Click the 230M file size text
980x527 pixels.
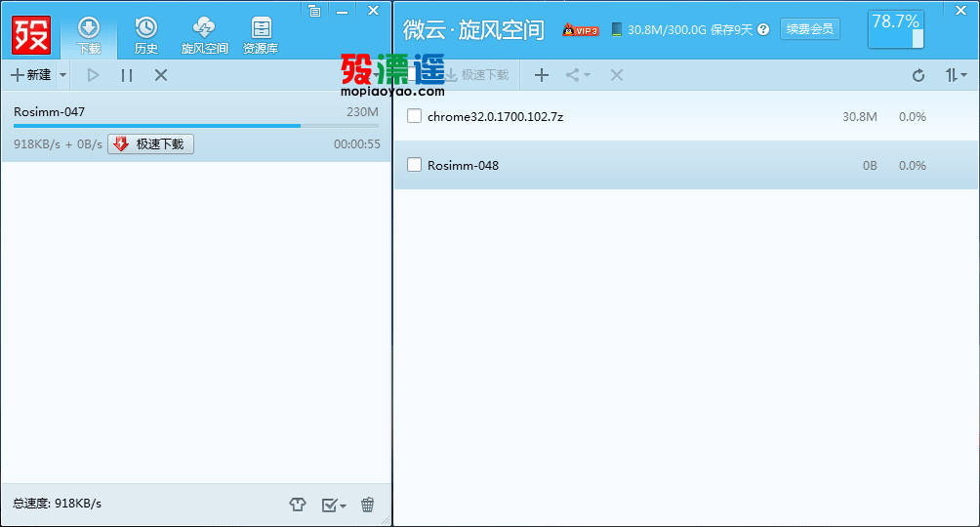(362, 112)
